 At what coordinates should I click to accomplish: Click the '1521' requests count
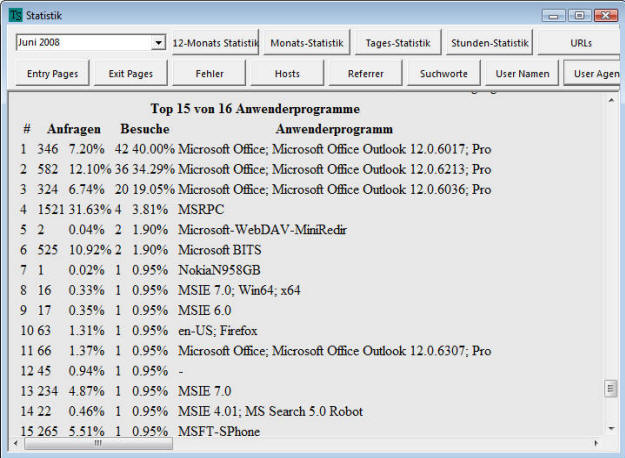[x=51, y=209]
